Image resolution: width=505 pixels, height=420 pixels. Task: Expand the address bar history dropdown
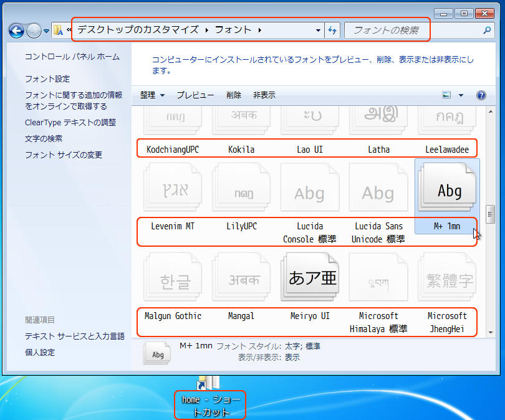pos(318,31)
